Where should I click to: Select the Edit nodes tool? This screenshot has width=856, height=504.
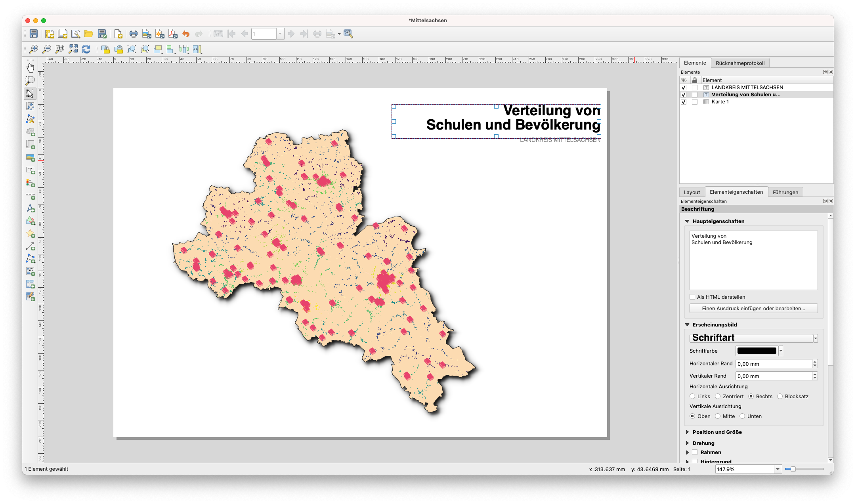(x=30, y=119)
